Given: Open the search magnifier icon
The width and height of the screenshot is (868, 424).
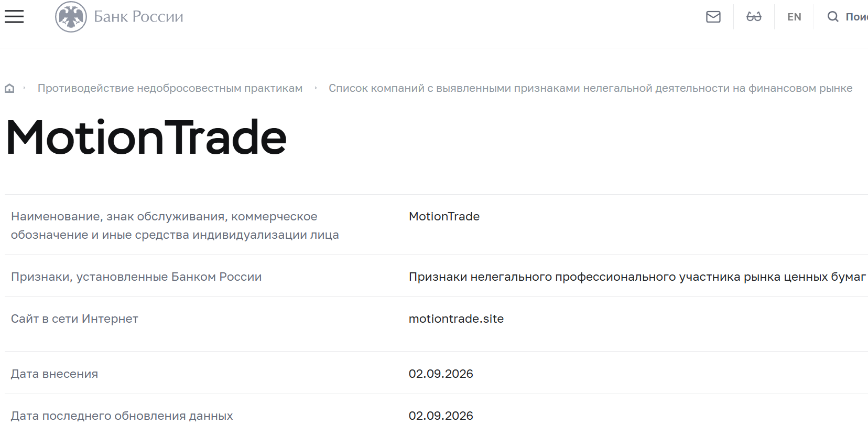Looking at the screenshot, I should [x=833, y=17].
